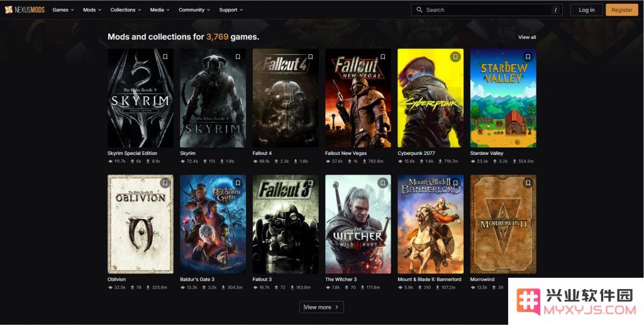Click Witcher 3 171.8m downloads icon
This screenshot has height=325, width=644.
363,288
